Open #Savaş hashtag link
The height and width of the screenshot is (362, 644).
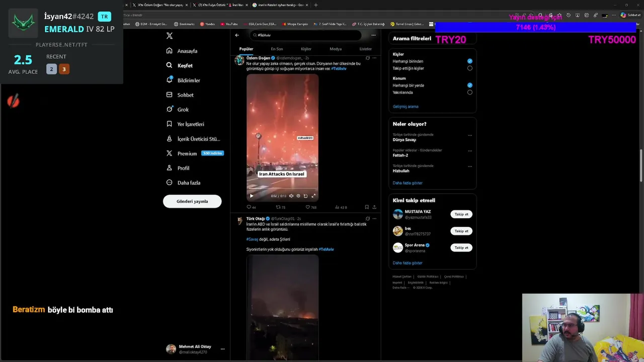(252, 239)
